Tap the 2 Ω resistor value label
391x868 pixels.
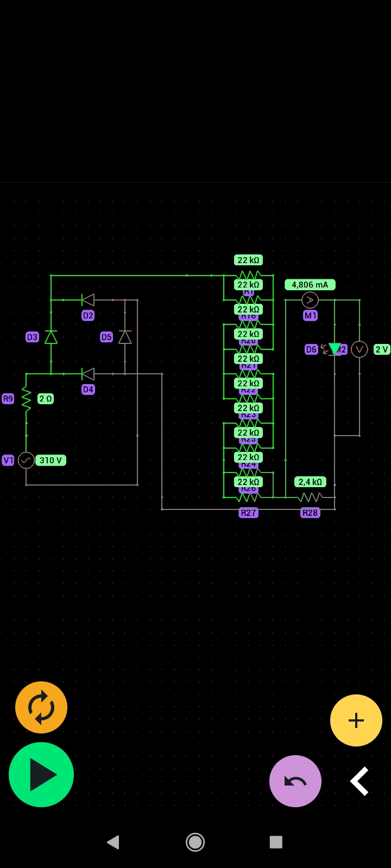point(46,399)
